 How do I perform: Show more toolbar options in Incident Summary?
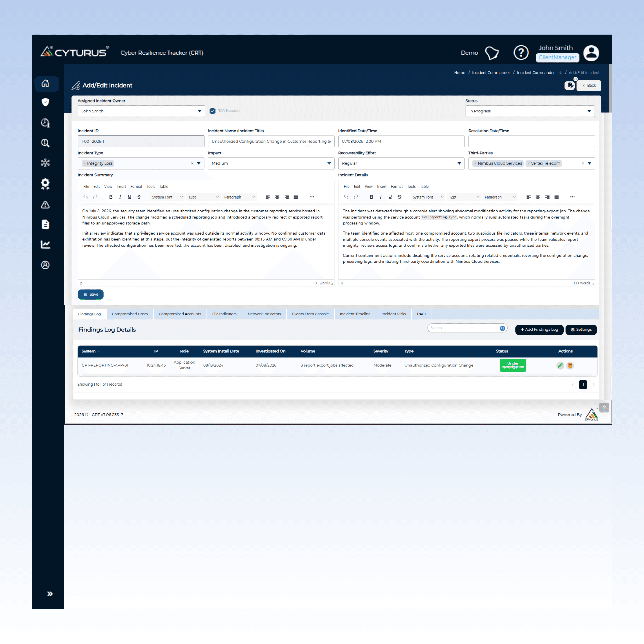[312, 197]
